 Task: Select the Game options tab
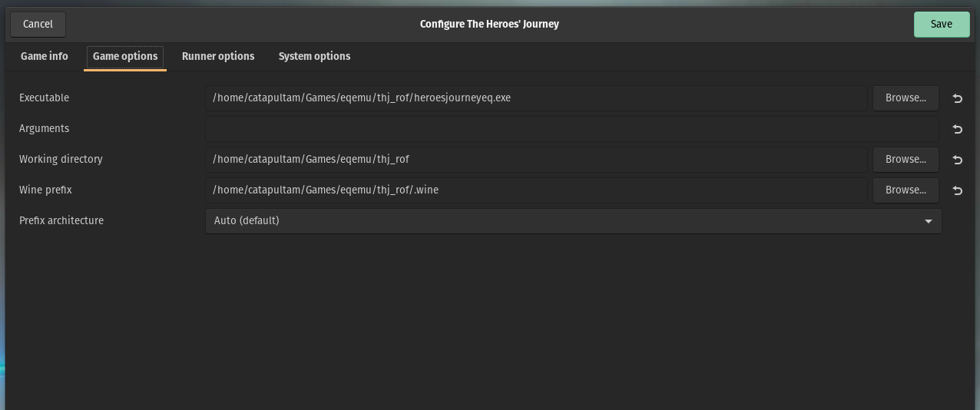[125, 56]
